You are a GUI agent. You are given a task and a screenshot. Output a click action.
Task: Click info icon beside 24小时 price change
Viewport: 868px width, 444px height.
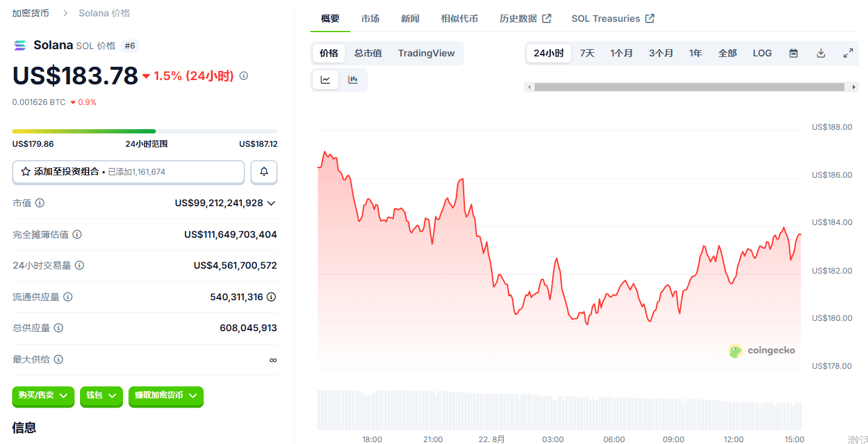click(x=244, y=76)
